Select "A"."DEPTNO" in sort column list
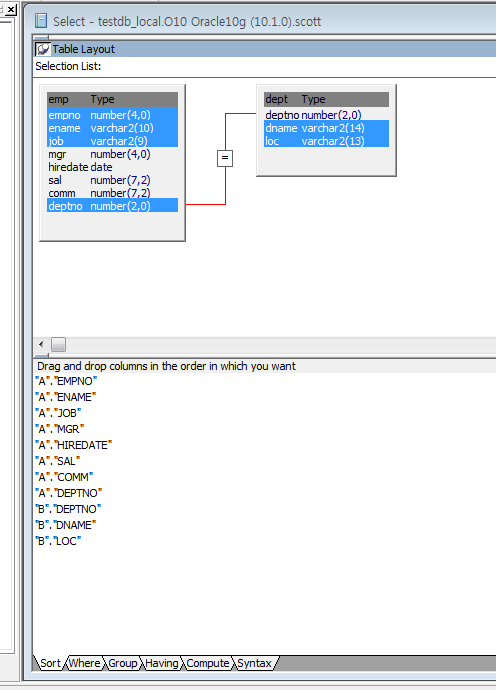This screenshot has height=690, width=496. pyautogui.click(x=69, y=493)
